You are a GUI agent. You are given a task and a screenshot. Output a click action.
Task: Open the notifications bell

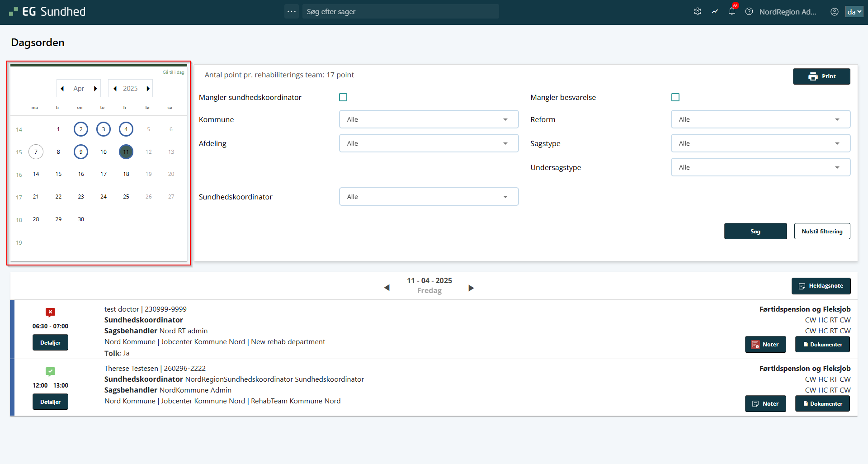(x=732, y=12)
